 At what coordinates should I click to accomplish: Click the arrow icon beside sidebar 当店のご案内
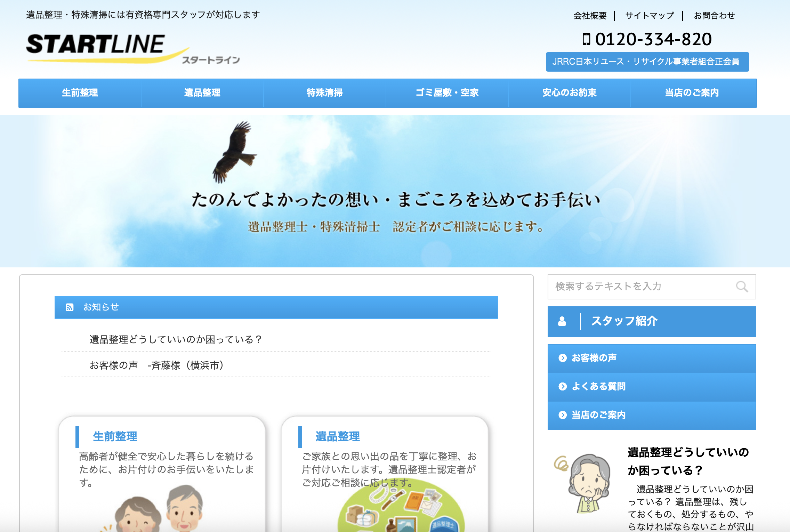click(562, 415)
